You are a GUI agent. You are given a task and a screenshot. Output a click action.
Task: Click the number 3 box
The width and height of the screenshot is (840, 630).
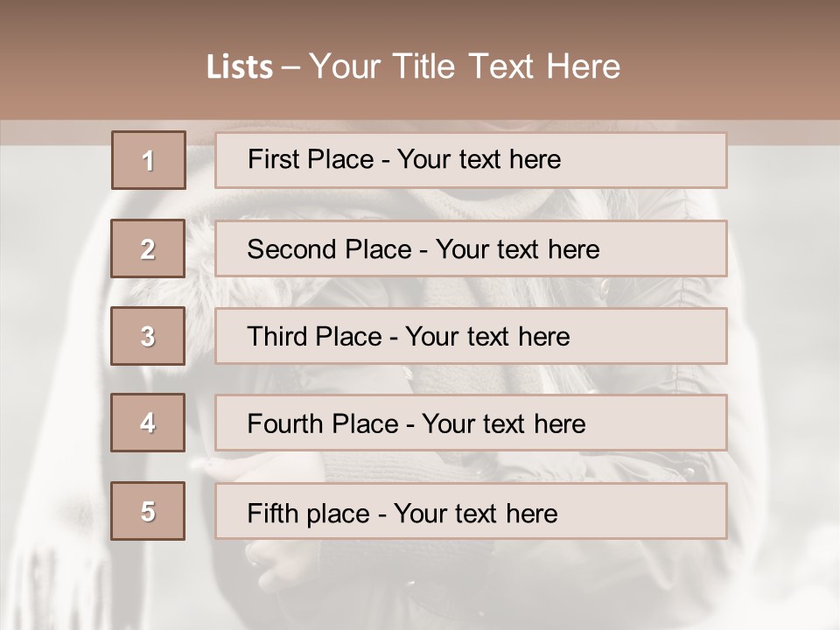pyautogui.click(x=148, y=336)
